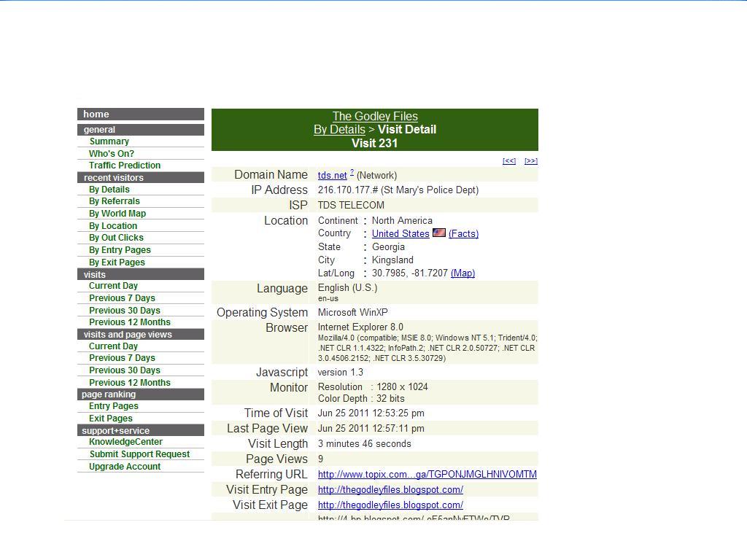The image size is (747, 560).
Task: Click the general section header
Action: pos(141,130)
